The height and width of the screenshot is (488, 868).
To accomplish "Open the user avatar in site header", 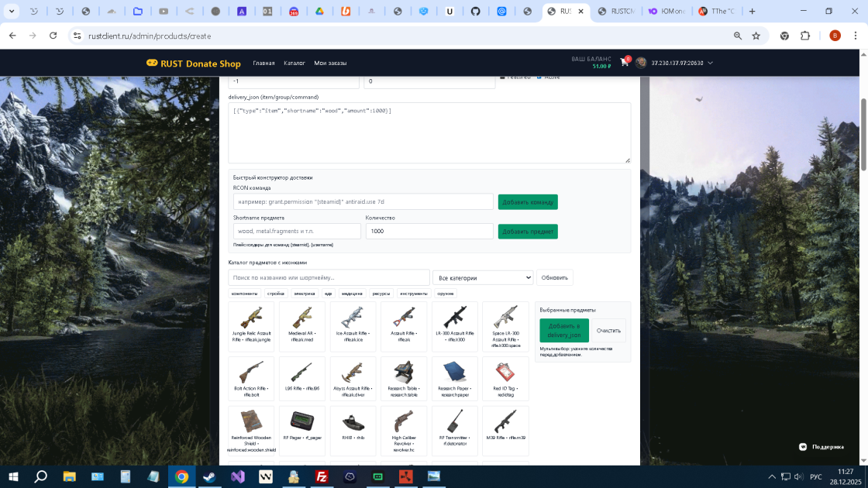I will [641, 63].
